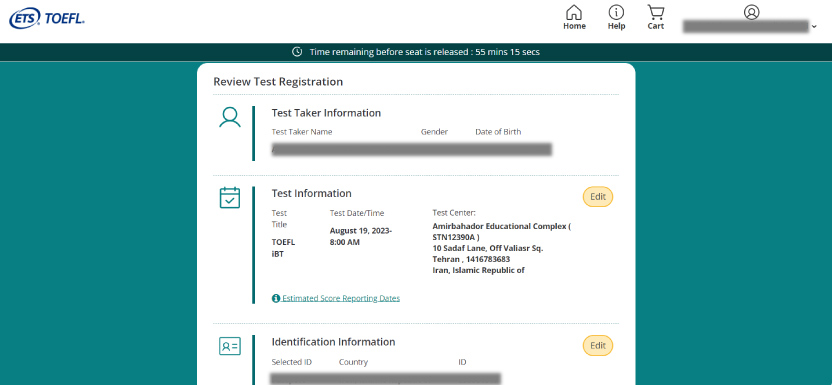
Task: Select the Help menu label
Action: (x=616, y=26)
